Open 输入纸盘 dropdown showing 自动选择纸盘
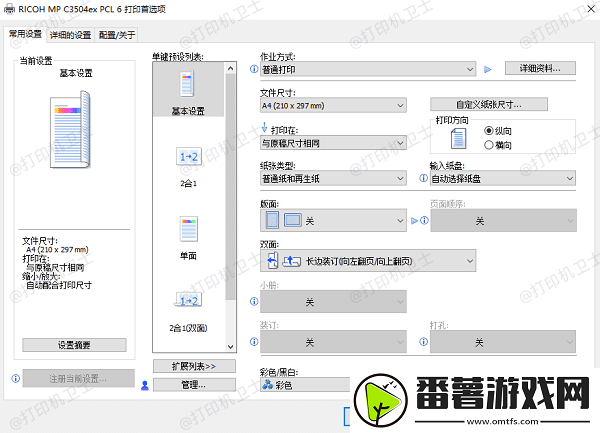Viewport: 600px width, 433px height. click(503, 178)
